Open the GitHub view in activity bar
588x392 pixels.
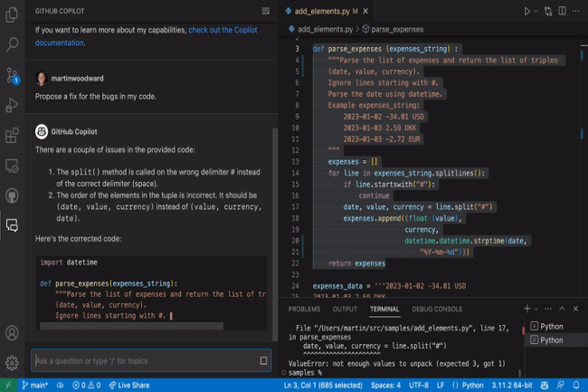tap(12, 196)
